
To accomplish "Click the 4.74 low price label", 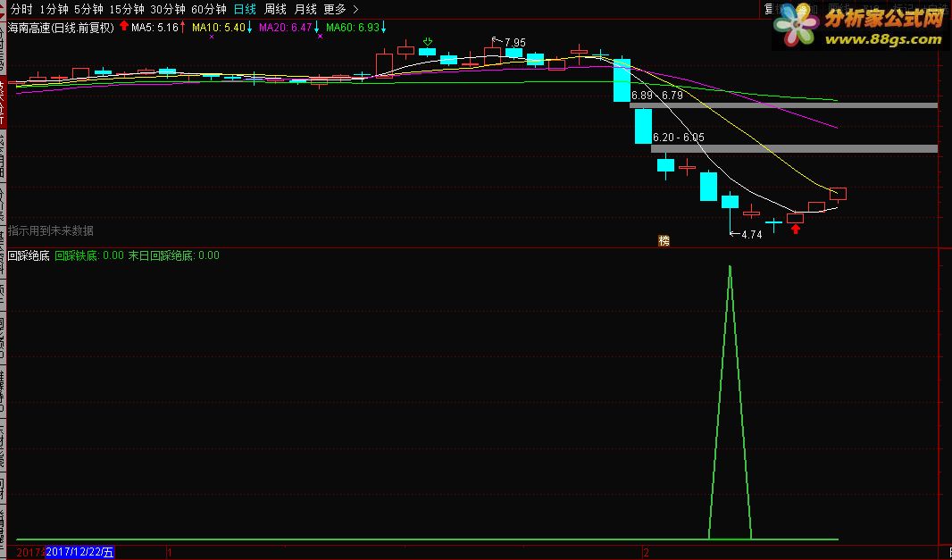I will click(752, 234).
